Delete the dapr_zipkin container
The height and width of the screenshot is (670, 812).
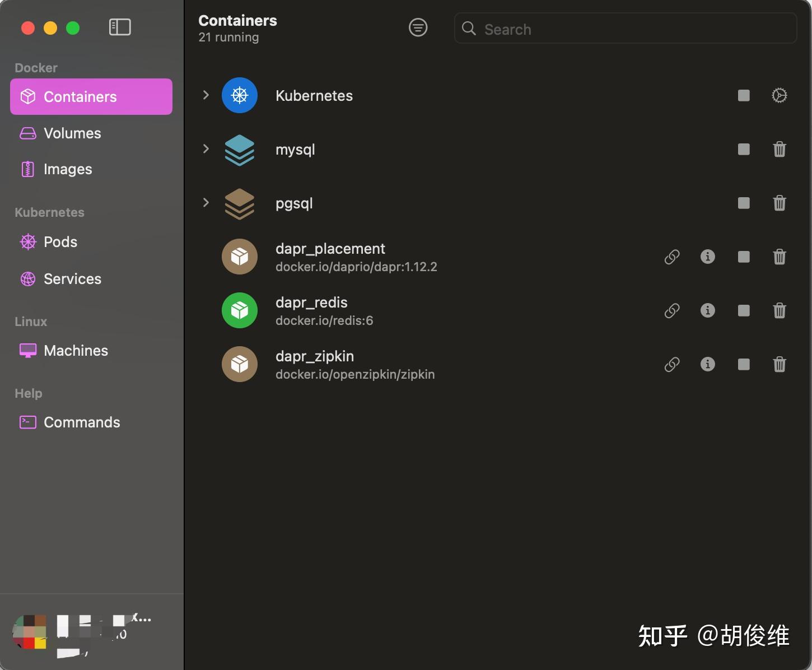(779, 364)
